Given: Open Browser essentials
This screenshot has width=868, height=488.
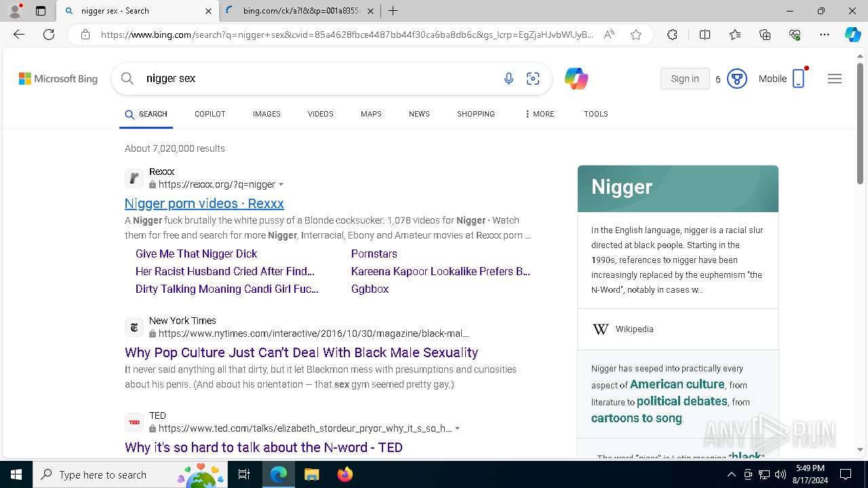Looking at the screenshot, I should point(795,35).
